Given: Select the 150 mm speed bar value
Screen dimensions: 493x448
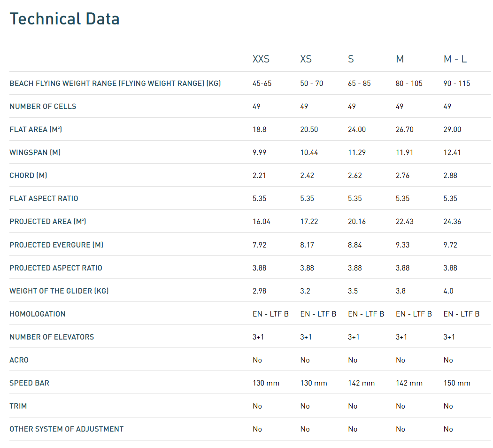Looking at the screenshot, I should pos(456,383).
